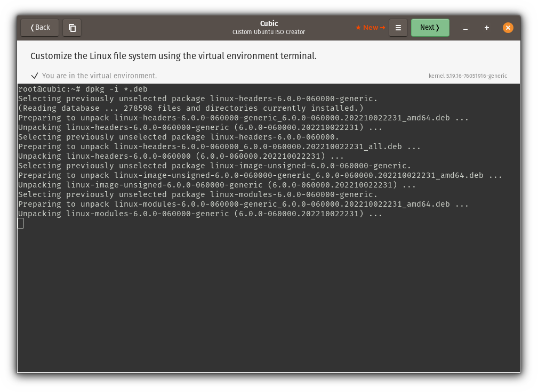Click the copy files icon near Back button
The width and height of the screenshot is (538, 392).
(x=72, y=27)
